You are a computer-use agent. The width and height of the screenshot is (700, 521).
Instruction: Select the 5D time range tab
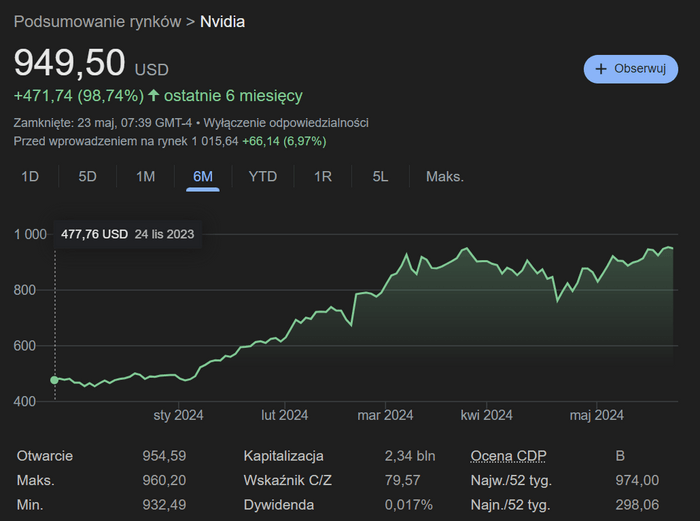click(x=88, y=177)
